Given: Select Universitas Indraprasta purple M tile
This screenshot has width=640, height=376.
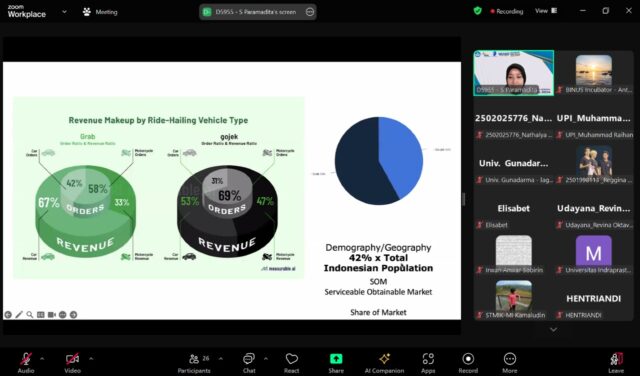Looking at the screenshot, I should click(x=594, y=254).
